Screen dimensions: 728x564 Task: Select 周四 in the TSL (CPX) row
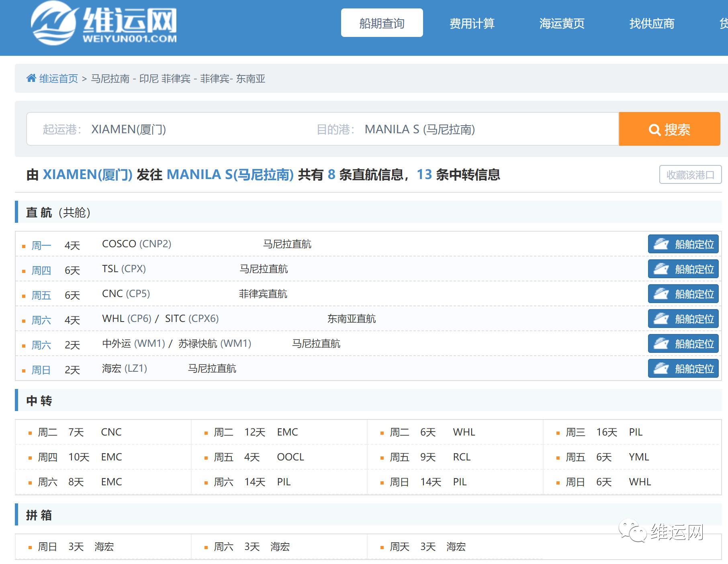[41, 270]
